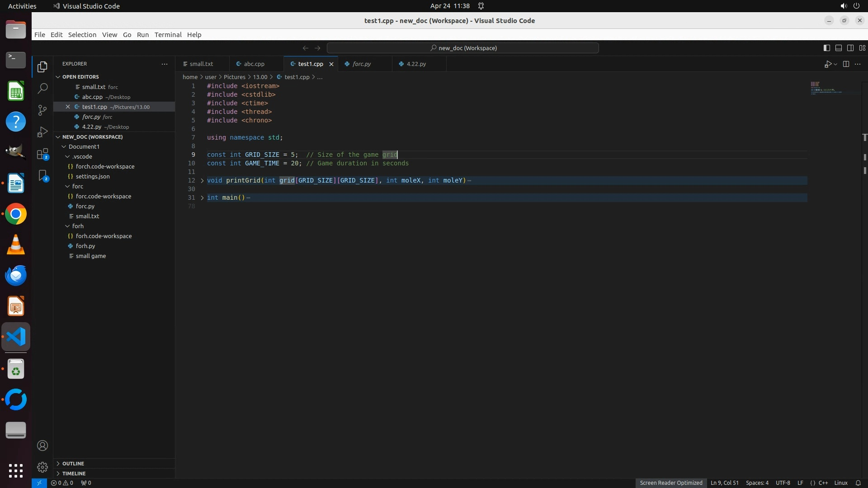The image size is (868, 488).
Task: Toggle Primary Side Bar layout button
Action: [826, 48]
